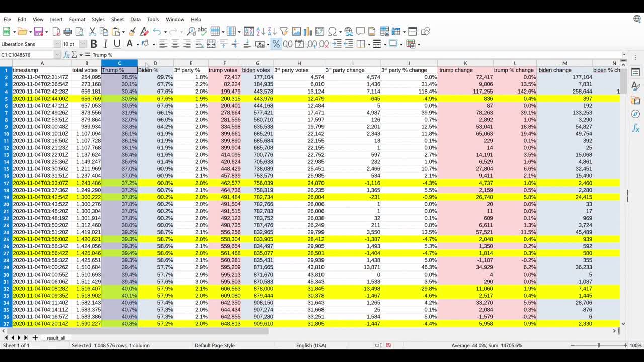This screenshot has height=362, width=644.
Task: Click the Cut scissors icon
Action: click(x=92, y=32)
